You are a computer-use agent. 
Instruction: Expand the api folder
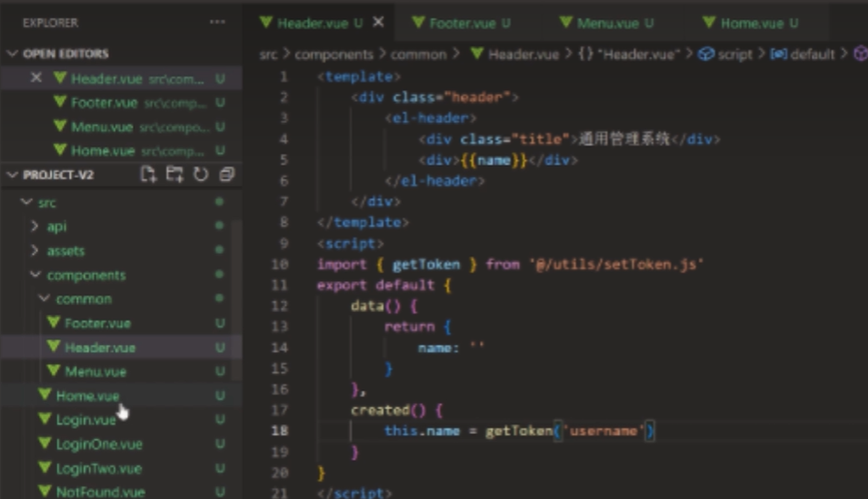pos(35,227)
